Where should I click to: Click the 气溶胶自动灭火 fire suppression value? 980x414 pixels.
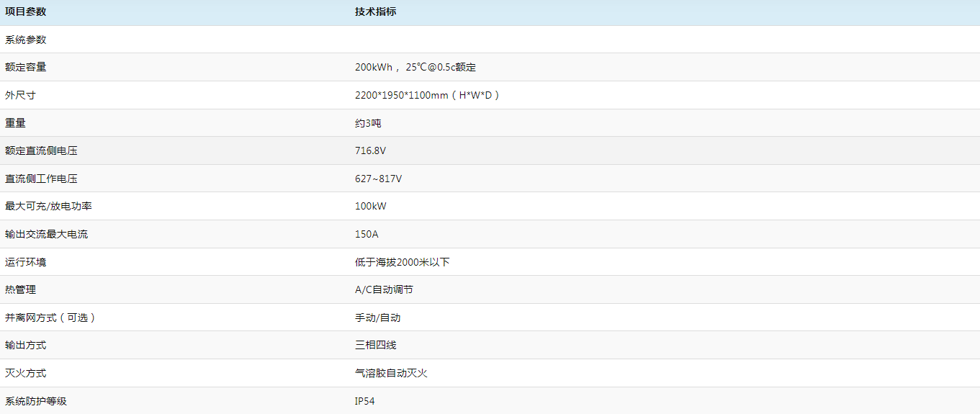391,373
